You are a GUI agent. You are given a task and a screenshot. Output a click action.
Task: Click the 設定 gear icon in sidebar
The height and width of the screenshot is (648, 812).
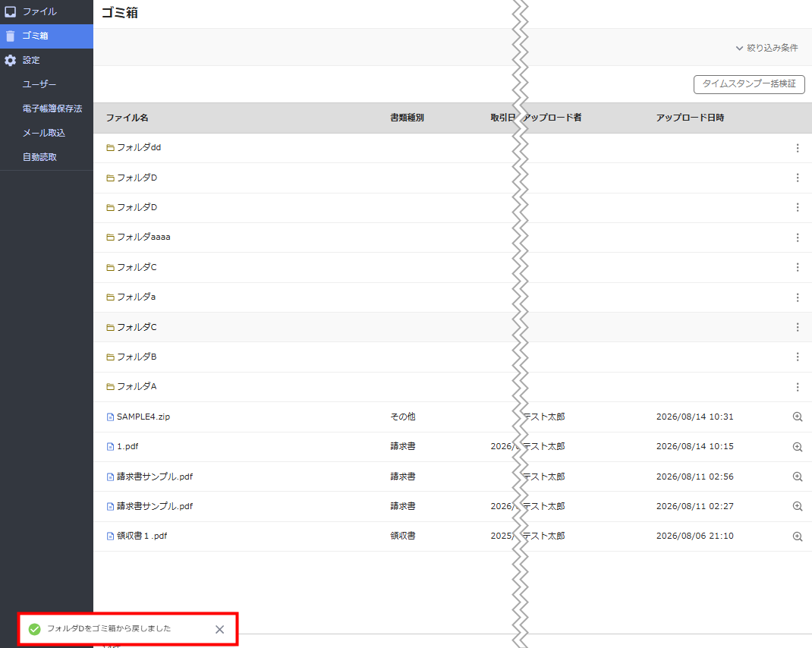pos(11,60)
